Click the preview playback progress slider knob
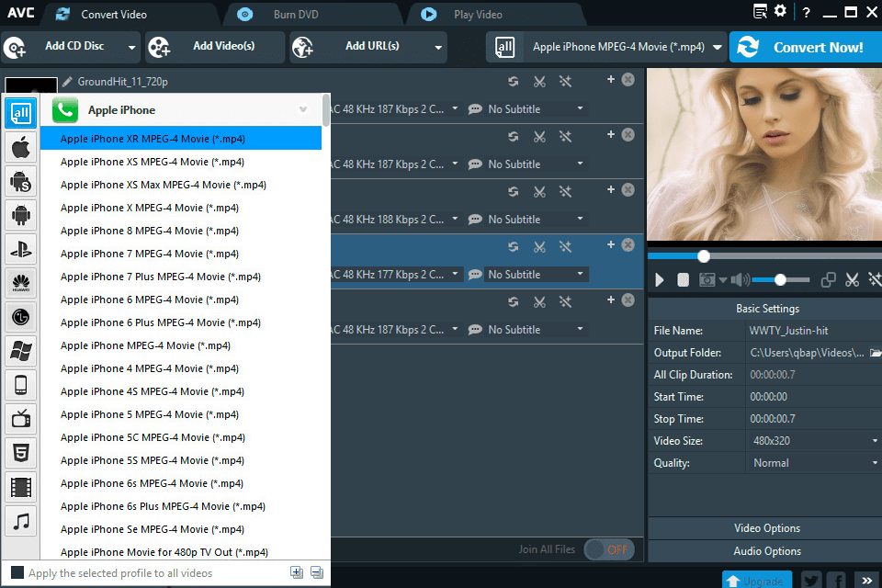The image size is (882, 588). pyautogui.click(x=704, y=256)
